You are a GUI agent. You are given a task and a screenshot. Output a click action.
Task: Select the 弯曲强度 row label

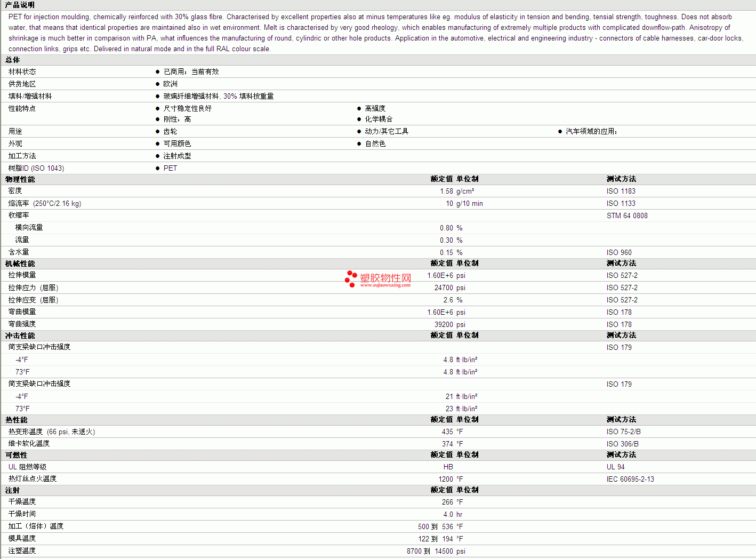click(22, 324)
